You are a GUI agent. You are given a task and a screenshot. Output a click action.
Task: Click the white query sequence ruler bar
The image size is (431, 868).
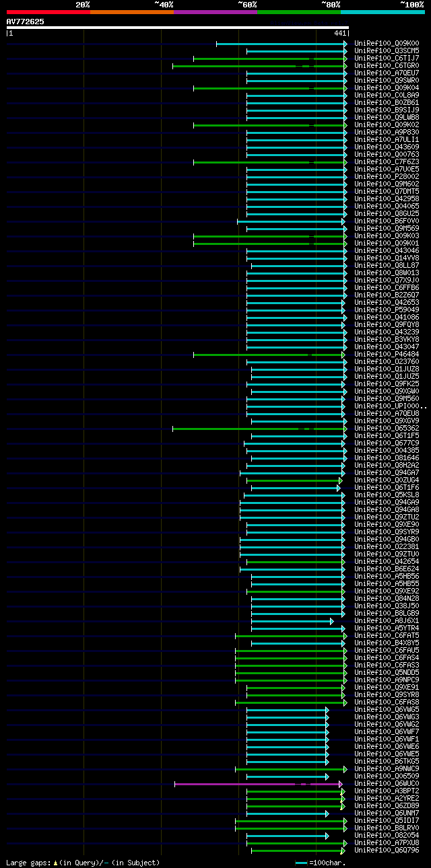coord(177,28)
